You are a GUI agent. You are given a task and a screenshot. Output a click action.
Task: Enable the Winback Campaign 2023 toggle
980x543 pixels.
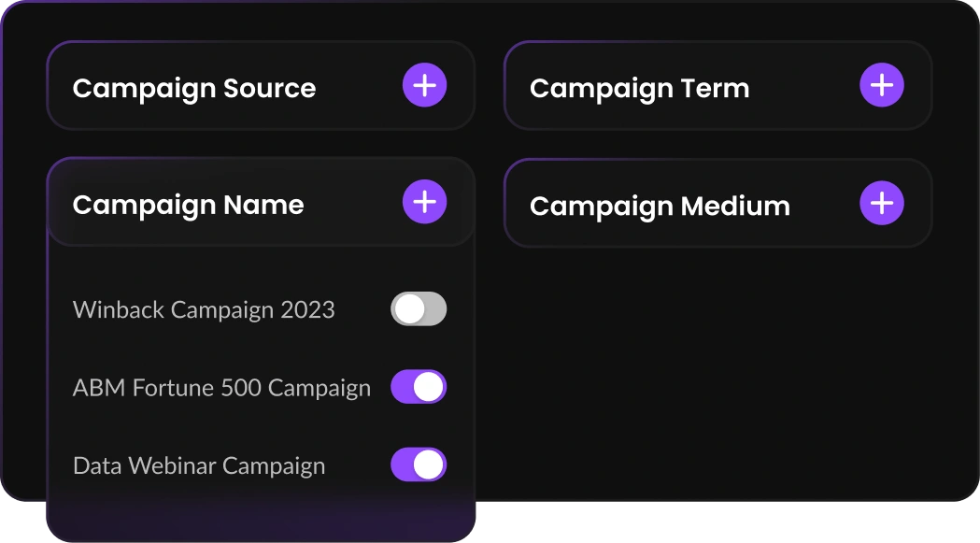(419, 308)
